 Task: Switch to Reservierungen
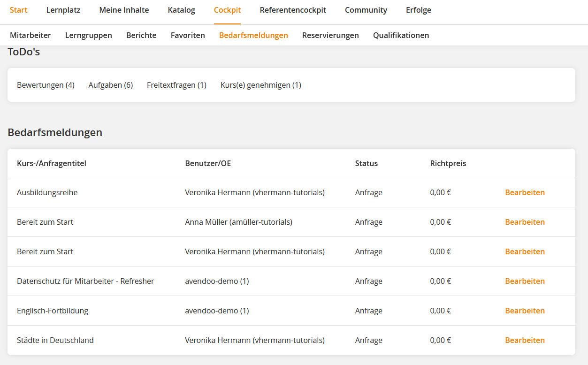click(x=330, y=35)
